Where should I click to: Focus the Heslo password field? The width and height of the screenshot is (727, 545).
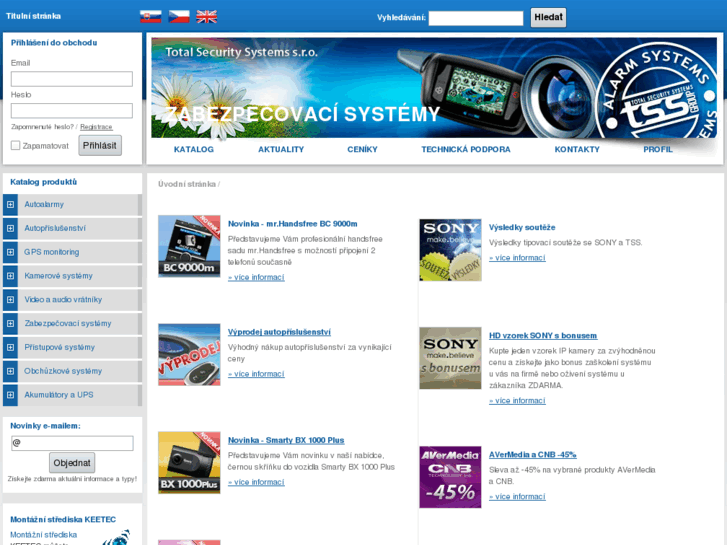coord(72,111)
